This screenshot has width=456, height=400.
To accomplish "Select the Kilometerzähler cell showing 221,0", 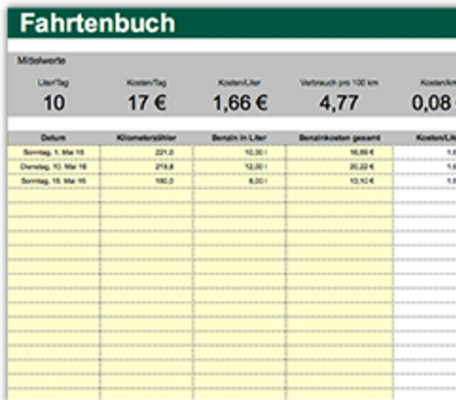I will coord(146,152).
